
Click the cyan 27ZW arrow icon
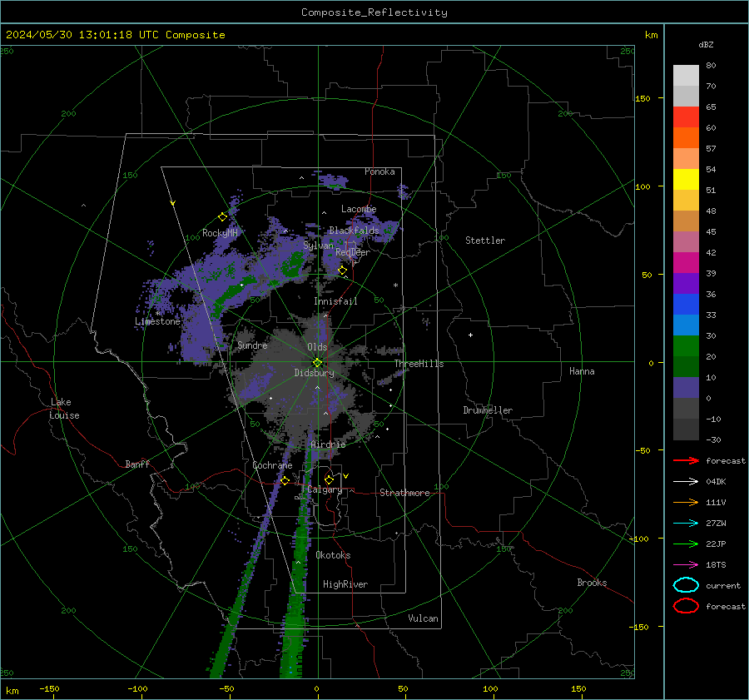coord(686,524)
